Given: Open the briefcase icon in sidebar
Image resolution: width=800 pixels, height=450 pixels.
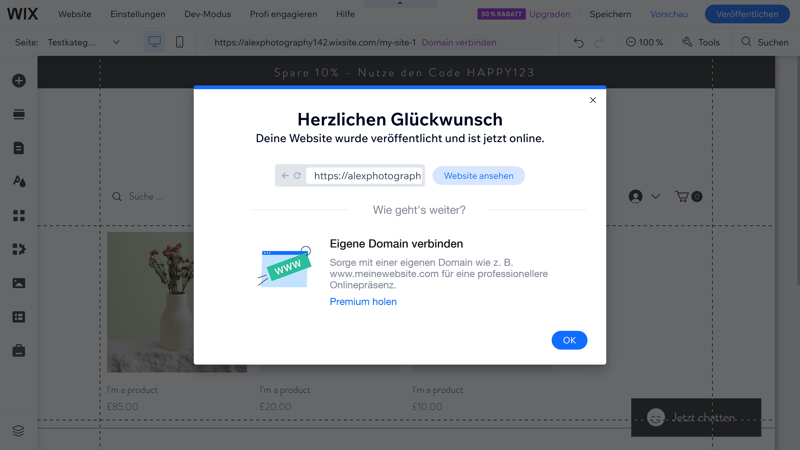Looking at the screenshot, I should click(19, 351).
